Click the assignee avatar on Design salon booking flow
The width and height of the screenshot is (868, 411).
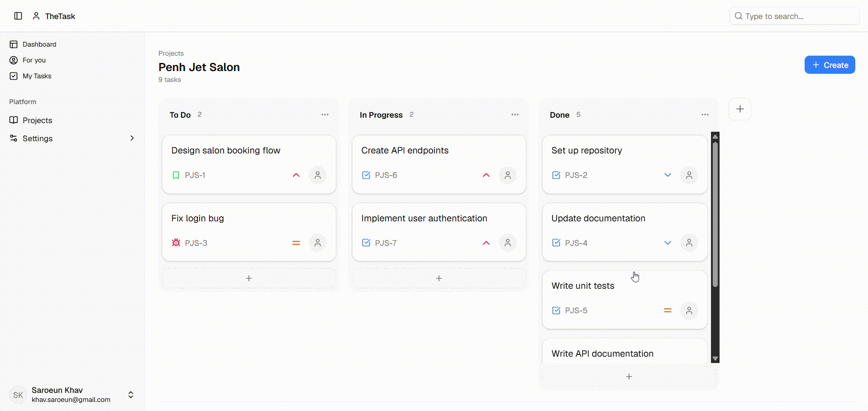click(318, 175)
